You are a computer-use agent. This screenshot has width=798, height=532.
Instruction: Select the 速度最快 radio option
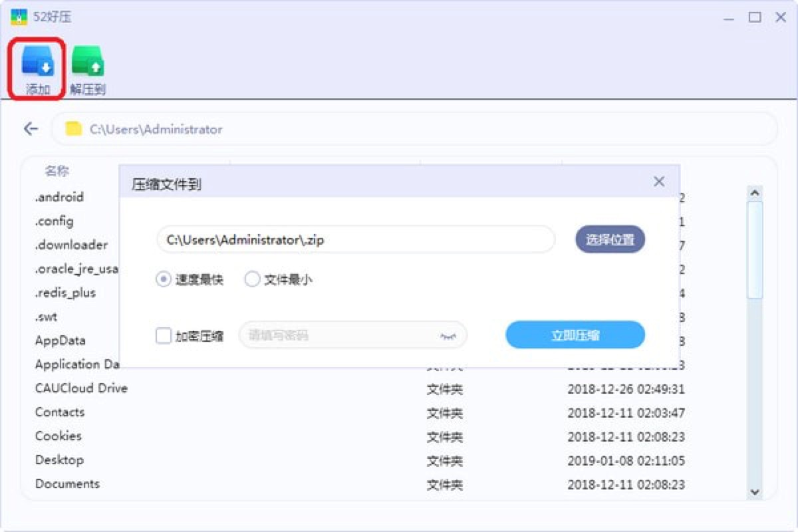pos(164,279)
